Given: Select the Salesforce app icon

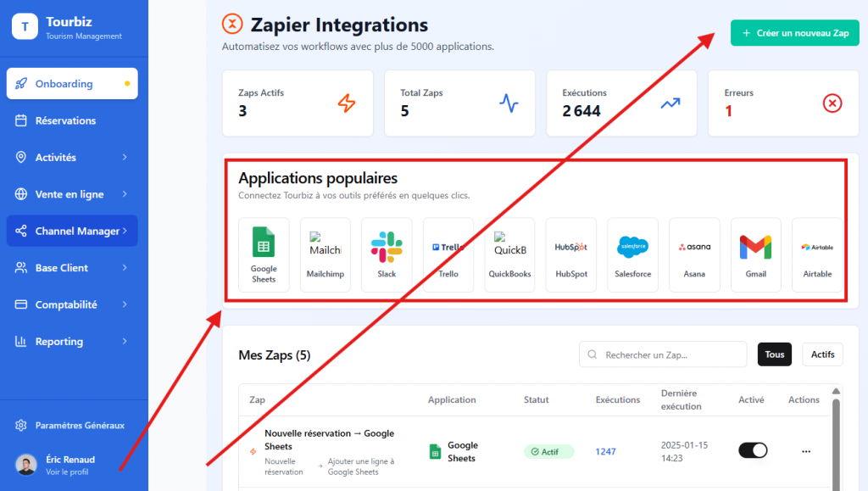Looking at the screenshot, I should click(632, 254).
